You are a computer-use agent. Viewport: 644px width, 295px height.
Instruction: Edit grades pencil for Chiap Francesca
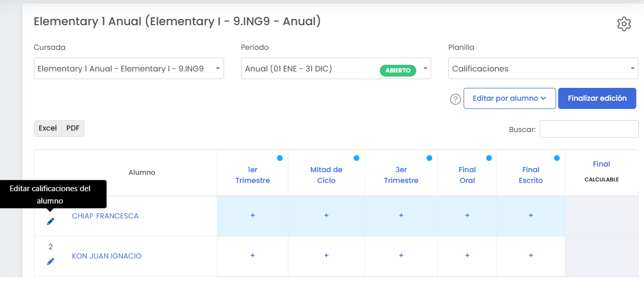coord(50,222)
